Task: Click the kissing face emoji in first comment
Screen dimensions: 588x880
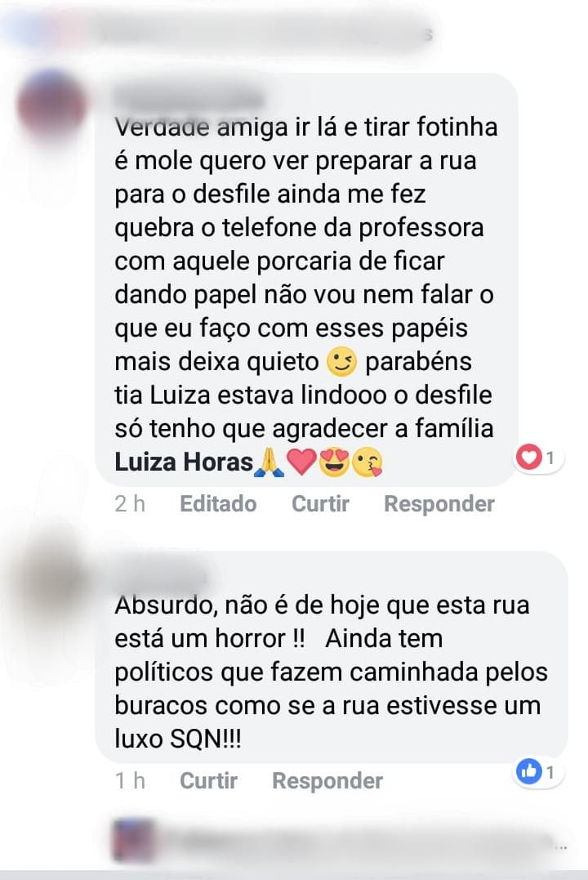Action: click(x=367, y=462)
